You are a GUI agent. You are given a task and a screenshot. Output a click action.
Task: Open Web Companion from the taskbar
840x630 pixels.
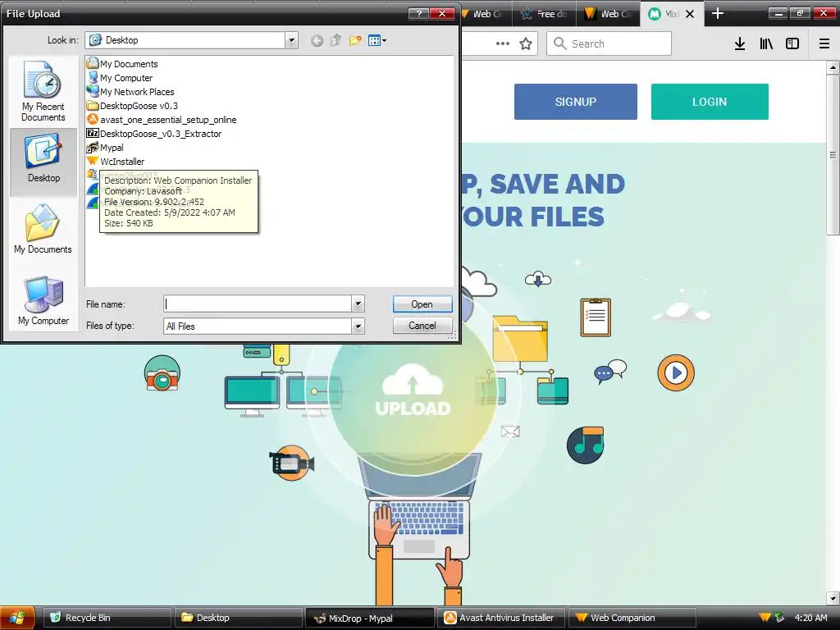tap(632, 618)
